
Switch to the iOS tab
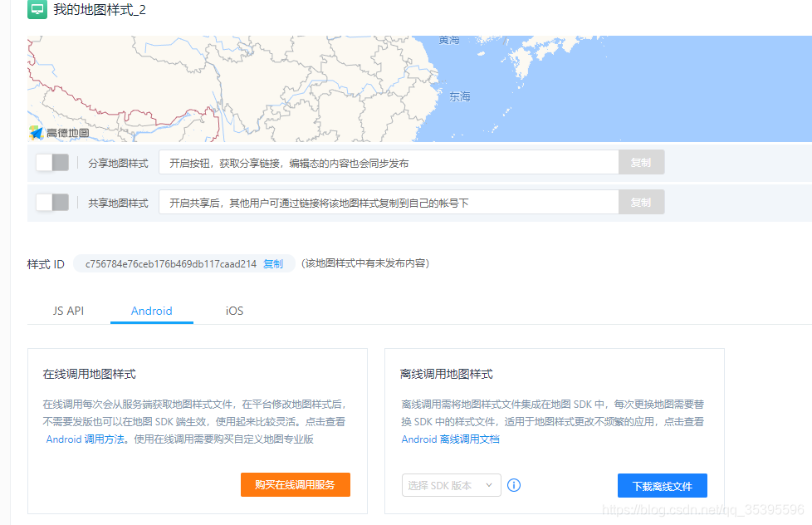tap(234, 311)
